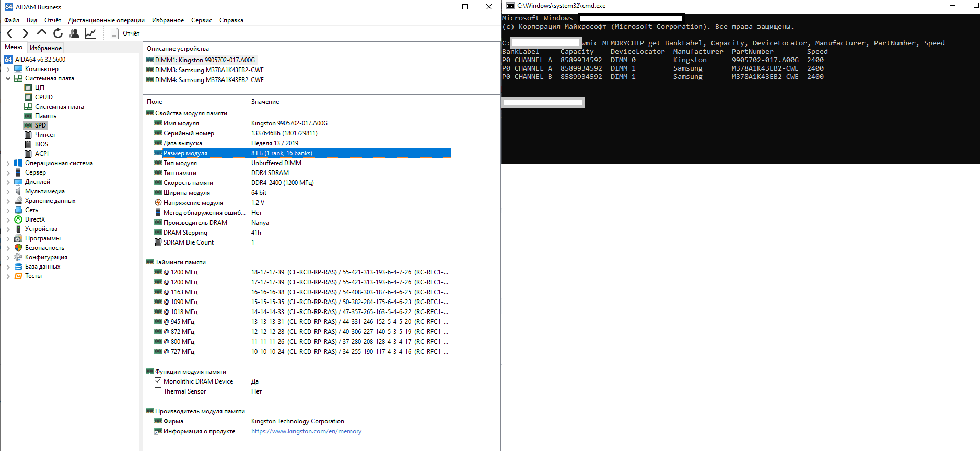
Task: Click the Тесты icon
Action: pos(18,276)
